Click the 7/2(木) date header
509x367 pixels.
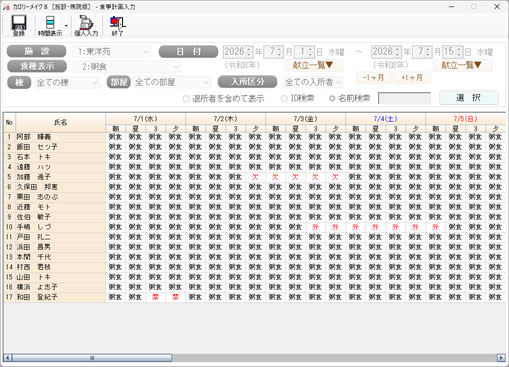pyautogui.click(x=225, y=119)
